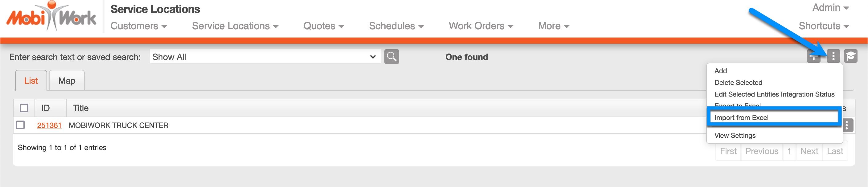Click the graduation cap help icon
The image size is (868, 187).
click(x=850, y=56)
